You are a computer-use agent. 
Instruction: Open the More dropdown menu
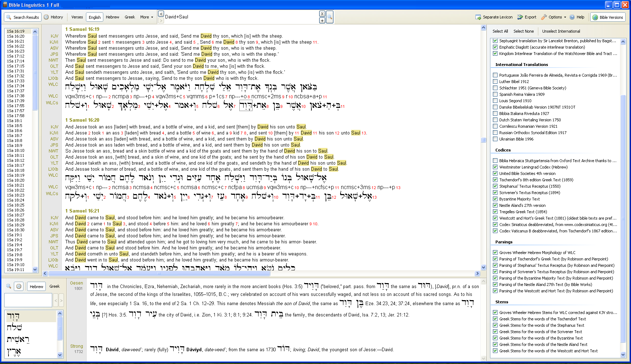pos(146,17)
